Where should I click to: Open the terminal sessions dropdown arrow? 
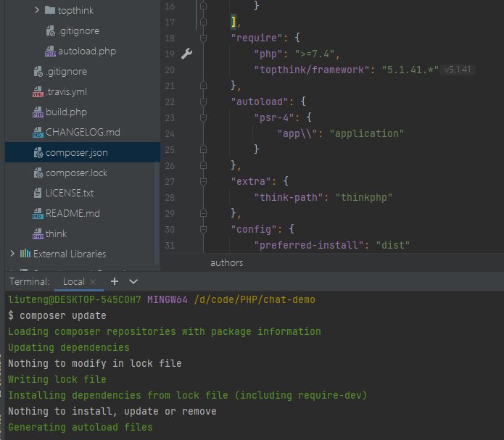pyautogui.click(x=133, y=281)
